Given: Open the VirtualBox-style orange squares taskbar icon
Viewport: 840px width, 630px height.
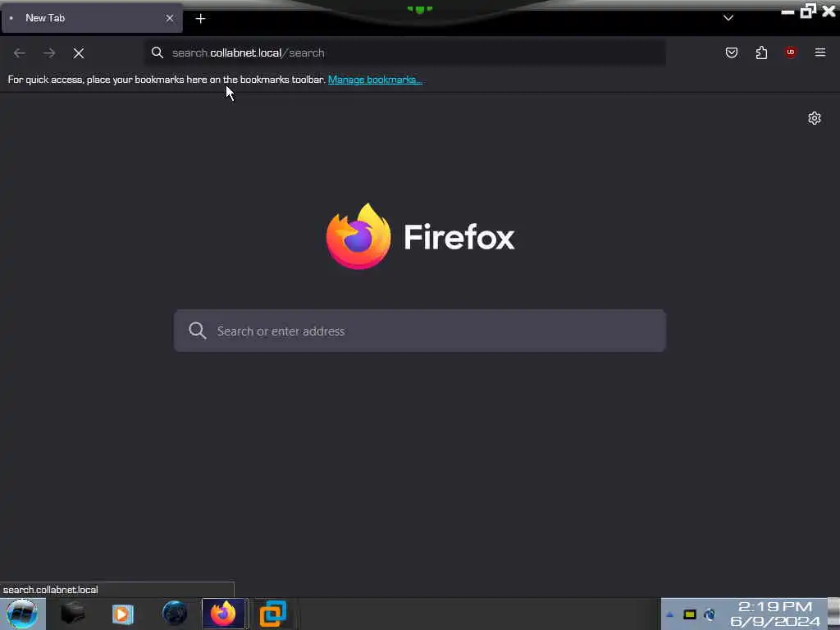Looking at the screenshot, I should tap(272, 614).
